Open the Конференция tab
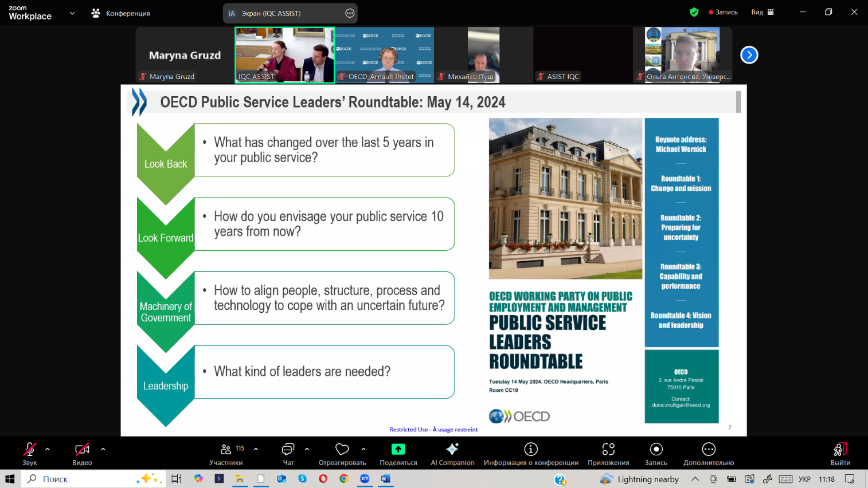 (x=121, y=13)
